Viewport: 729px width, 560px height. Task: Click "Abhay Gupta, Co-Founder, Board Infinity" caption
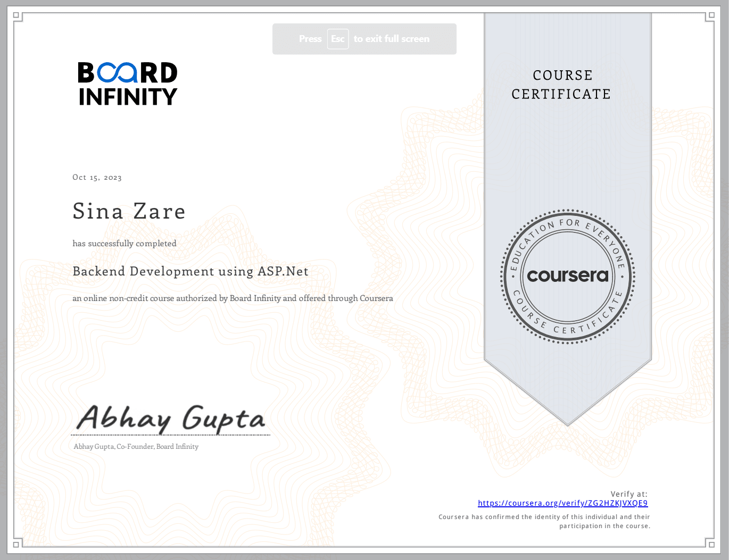pos(136,447)
